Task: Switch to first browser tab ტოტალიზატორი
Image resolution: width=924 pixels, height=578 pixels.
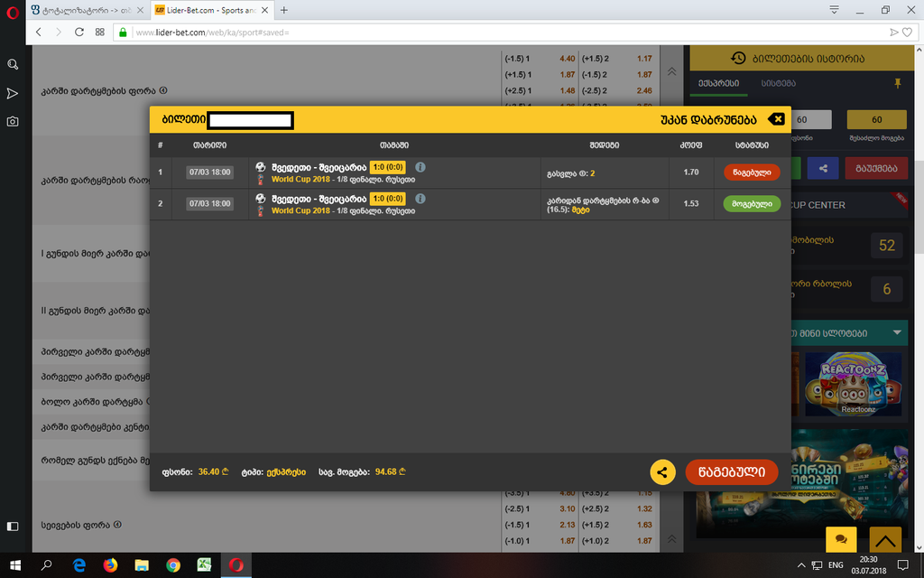Action: click(x=88, y=10)
